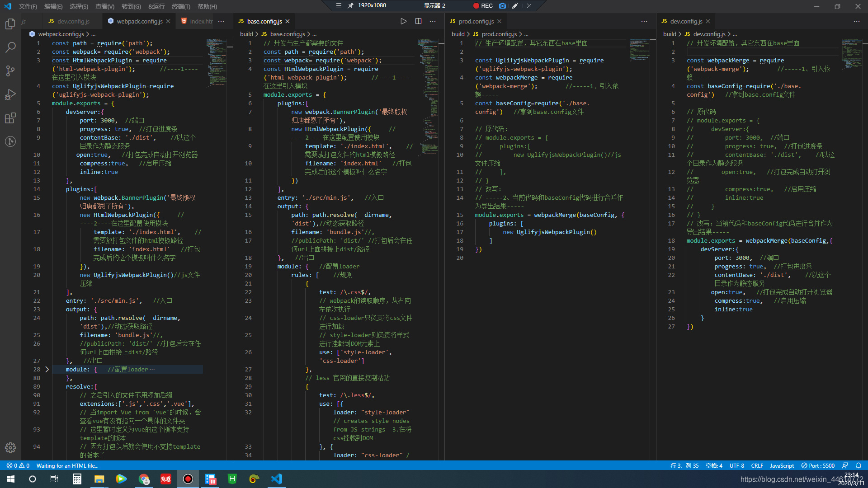Image resolution: width=868 pixels, height=488 pixels.
Task: Change the language mode via JavaScript in the status bar
Action: pyautogui.click(x=782, y=465)
